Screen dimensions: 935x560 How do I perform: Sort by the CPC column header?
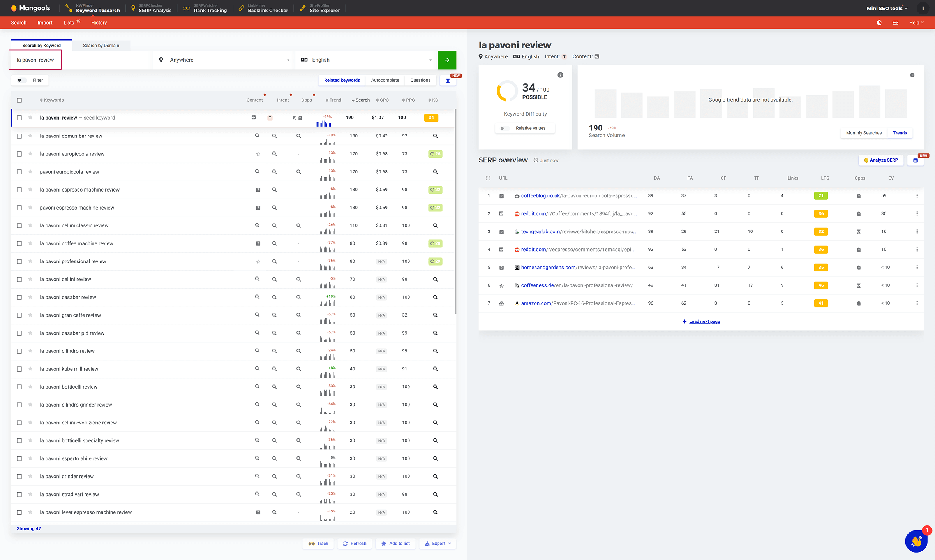tap(382, 100)
